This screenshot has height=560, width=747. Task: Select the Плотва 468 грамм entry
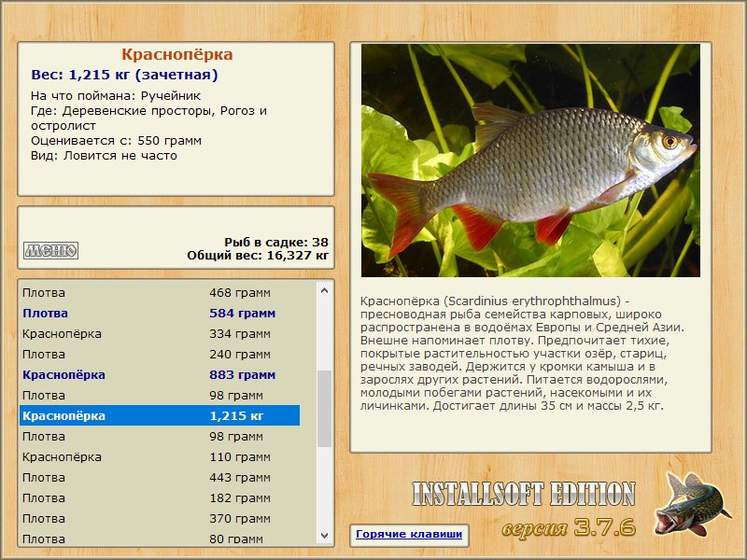[160, 292]
